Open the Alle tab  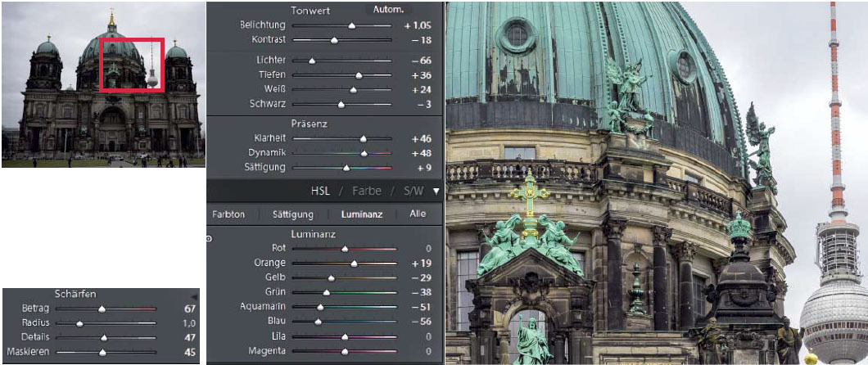click(x=418, y=214)
